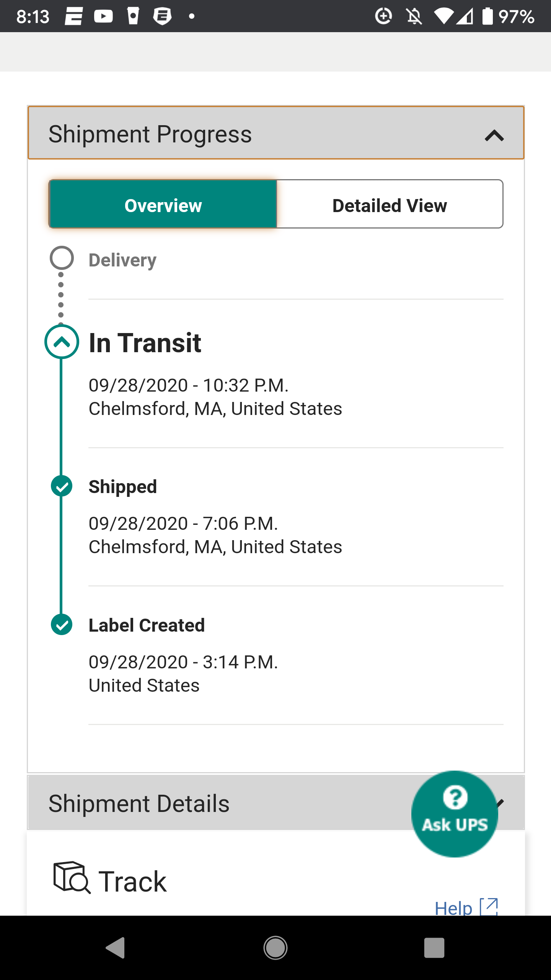Click the Label Created checkmark icon
This screenshot has width=551, height=980.
coord(62,624)
